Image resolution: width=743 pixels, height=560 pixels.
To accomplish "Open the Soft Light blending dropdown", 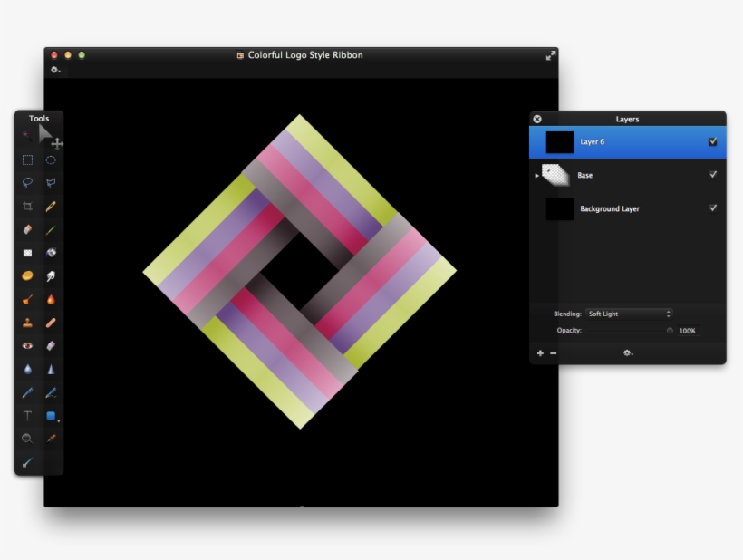I will [x=629, y=313].
